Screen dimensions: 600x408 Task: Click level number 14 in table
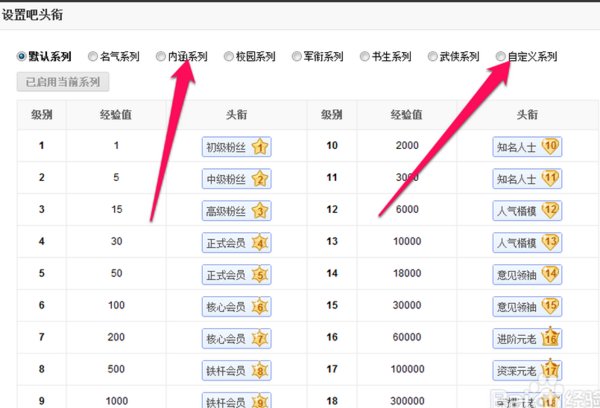pos(332,273)
